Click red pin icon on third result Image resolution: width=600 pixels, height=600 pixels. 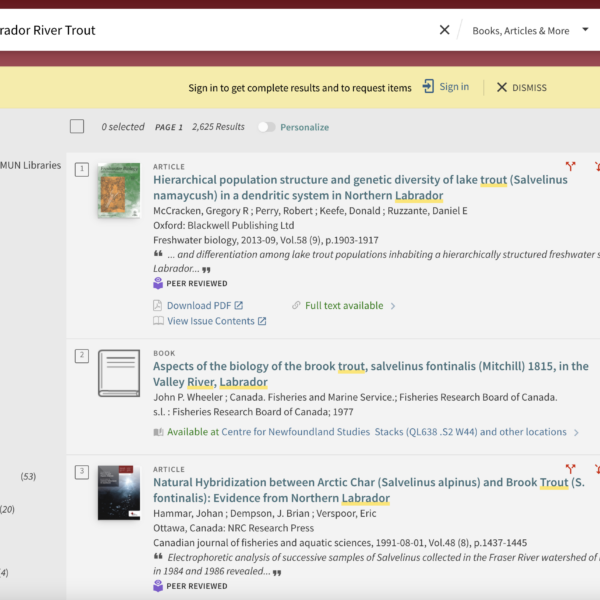click(570, 468)
